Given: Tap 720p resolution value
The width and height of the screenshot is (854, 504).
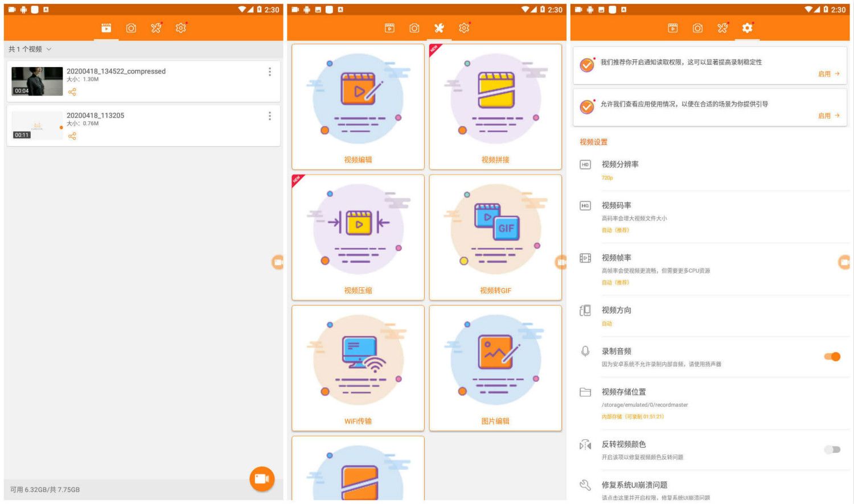Looking at the screenshot, I should (607, 178).
